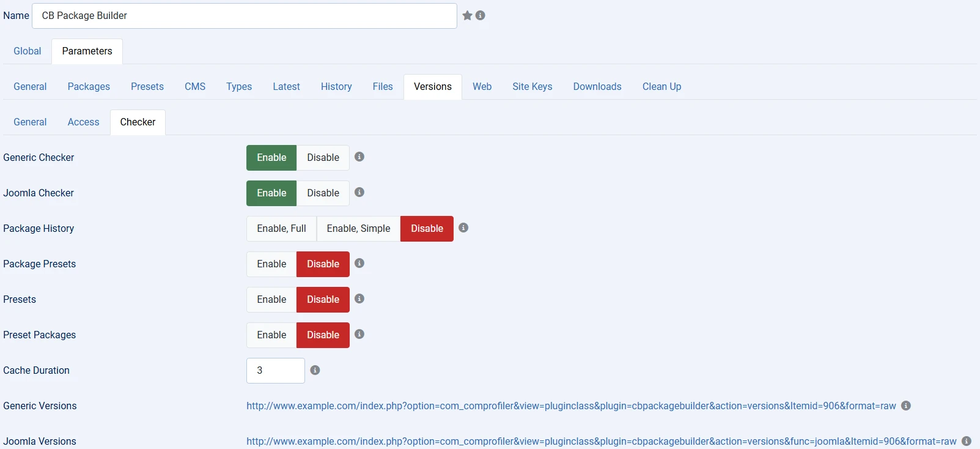Open the Joomla Versions URL link

602,442
